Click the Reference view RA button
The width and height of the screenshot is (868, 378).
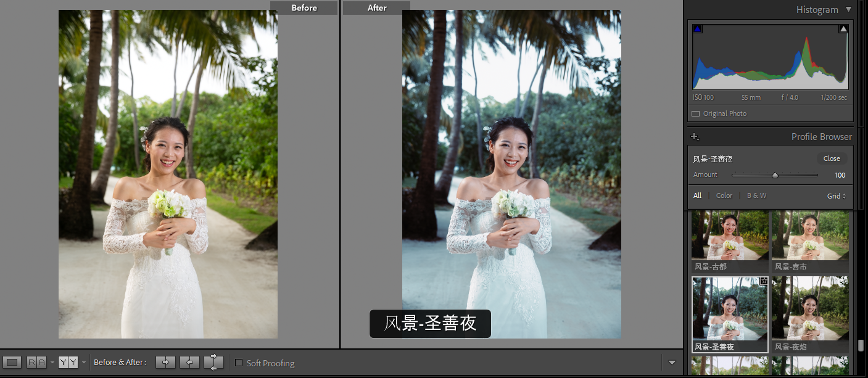coord(36,363)
